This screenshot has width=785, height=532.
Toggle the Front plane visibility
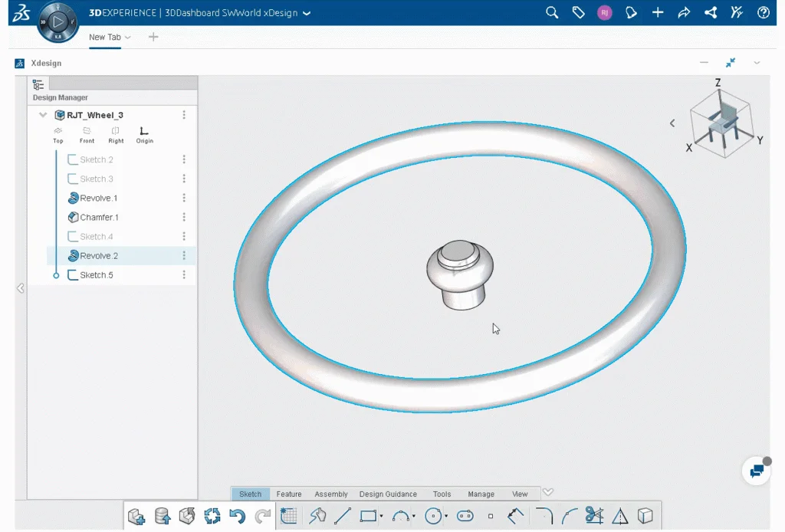pos(87,132)
